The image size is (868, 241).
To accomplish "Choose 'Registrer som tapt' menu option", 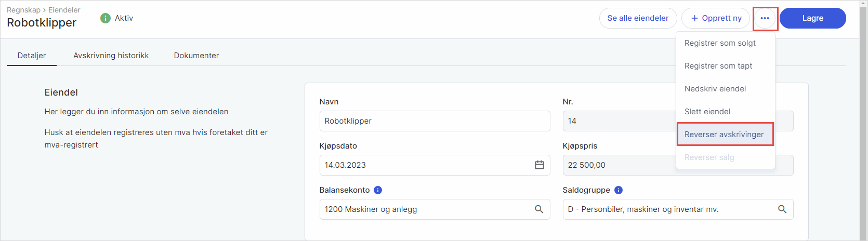I will tap(718, 66).
